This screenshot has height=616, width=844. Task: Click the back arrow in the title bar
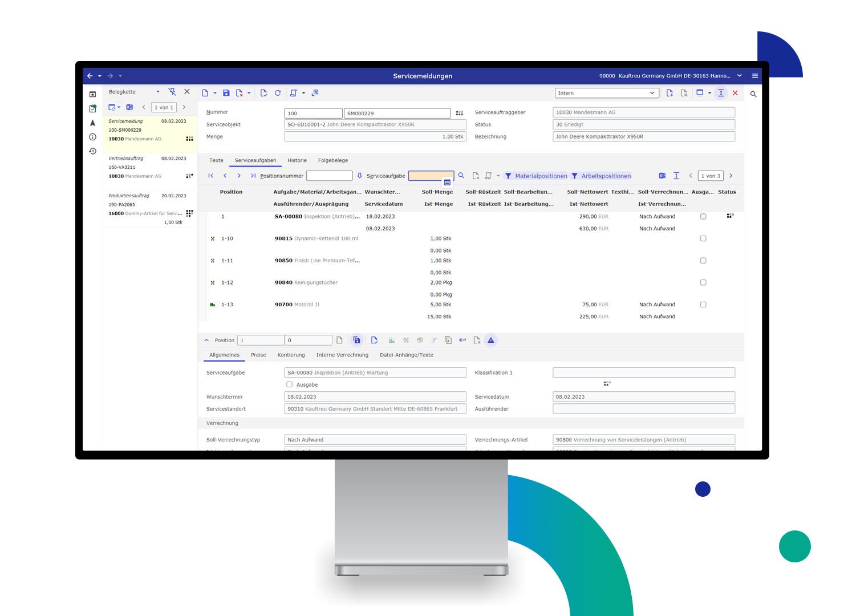click(x=90, y=76)
